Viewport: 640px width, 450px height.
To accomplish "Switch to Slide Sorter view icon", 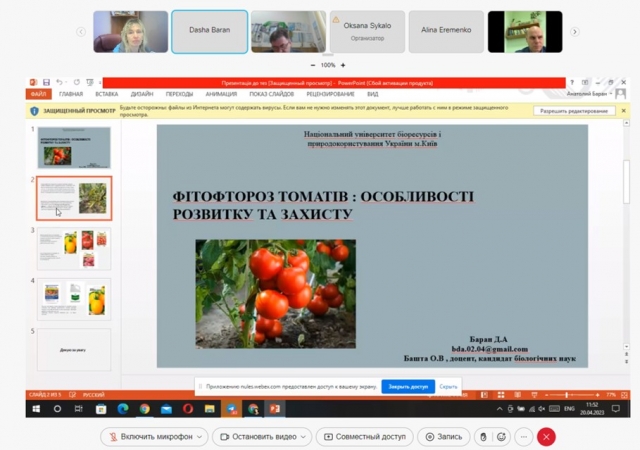I will click(x=501, y=395).
